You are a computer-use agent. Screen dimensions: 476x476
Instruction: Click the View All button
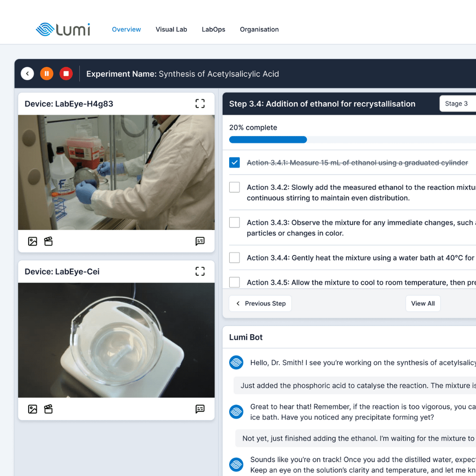pyautogui.click(x=423, y=303)
